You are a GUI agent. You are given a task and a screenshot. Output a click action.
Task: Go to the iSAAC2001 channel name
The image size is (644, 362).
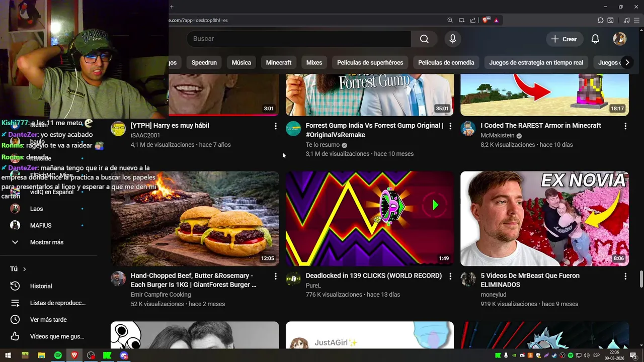(x=145, y=135)
